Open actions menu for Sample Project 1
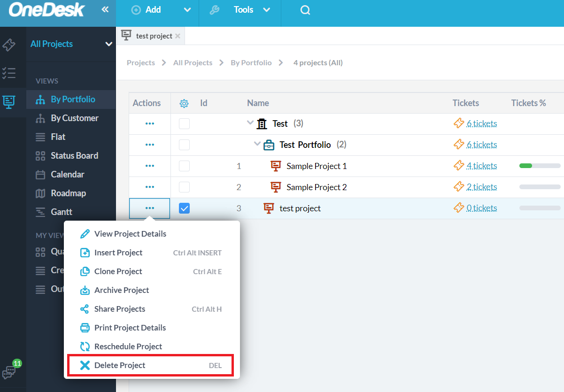 coord(150,166)
